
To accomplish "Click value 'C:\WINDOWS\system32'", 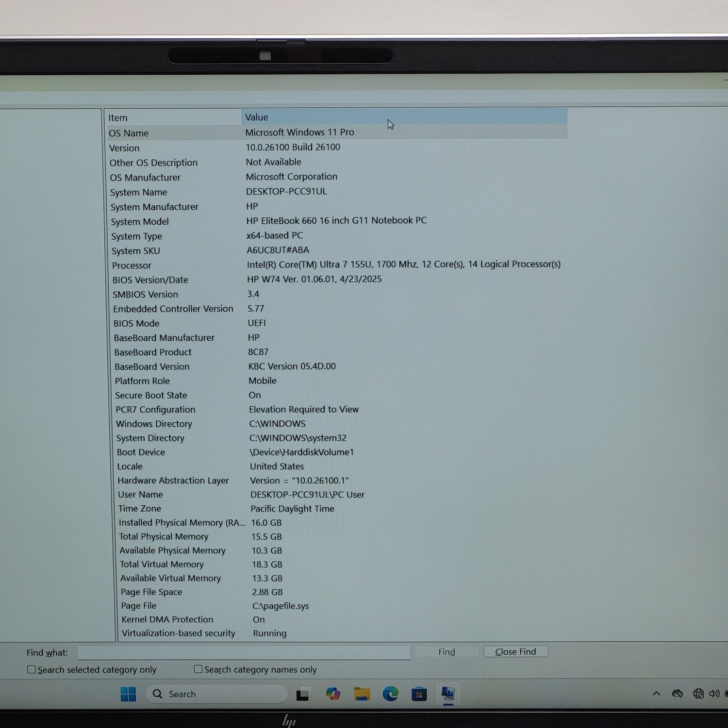I will point(298,438).
